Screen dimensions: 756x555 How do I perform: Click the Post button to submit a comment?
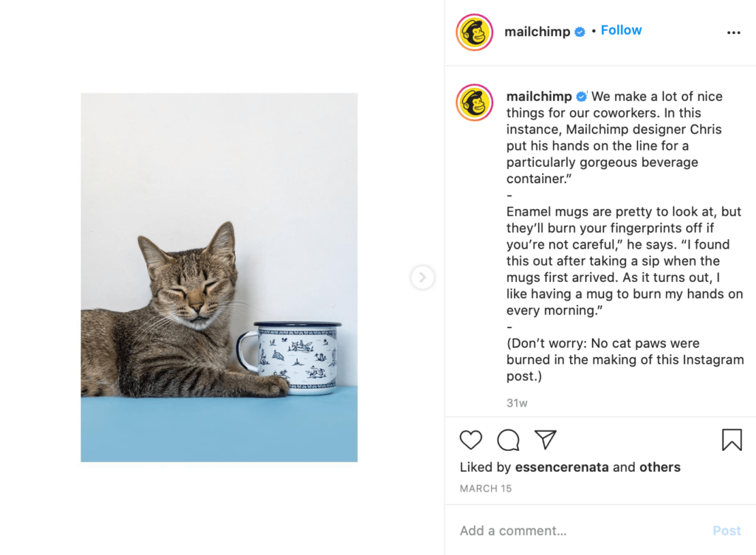(726, 531)
